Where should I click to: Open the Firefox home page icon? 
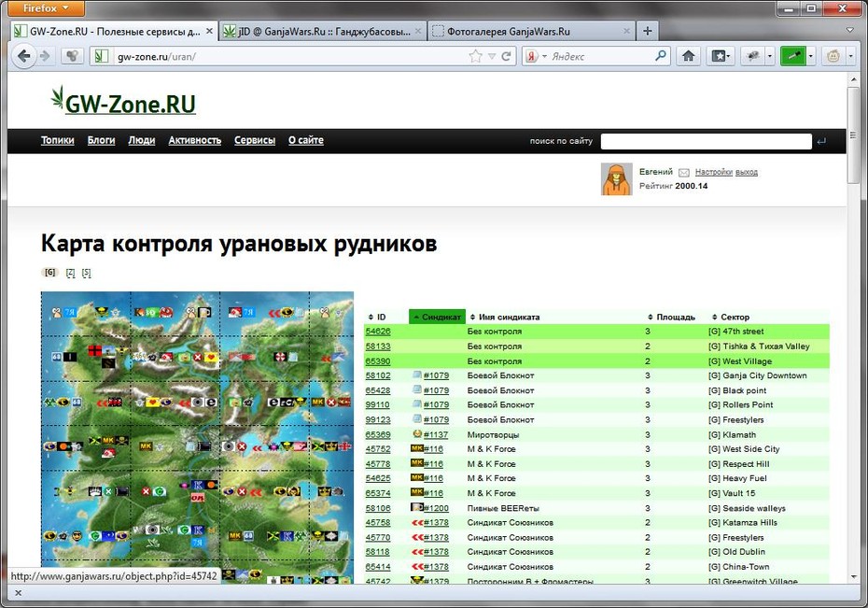[x=688, y=56]
